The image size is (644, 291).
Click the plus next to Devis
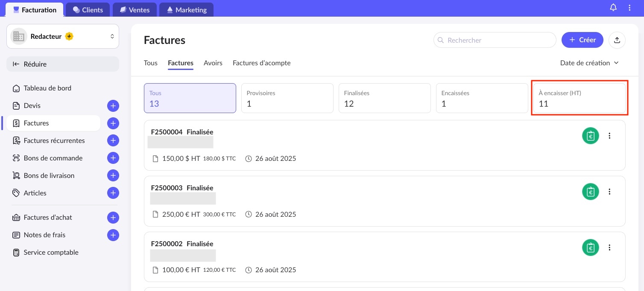[113, 106]
